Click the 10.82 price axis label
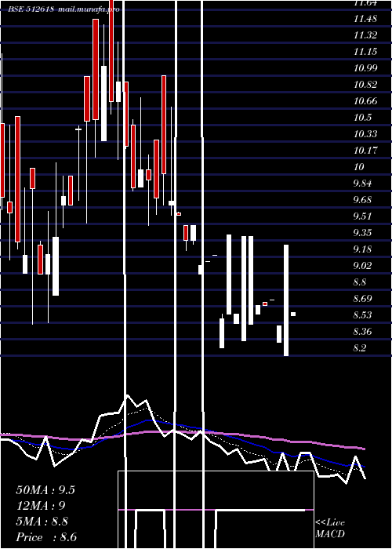Image resolution: width=392 pixels, height=549 pixels. [x=365, y=85]
